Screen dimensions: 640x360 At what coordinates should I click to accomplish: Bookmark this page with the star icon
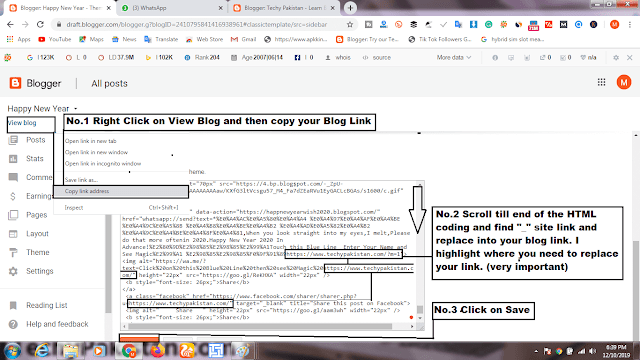tap(350, 24)
